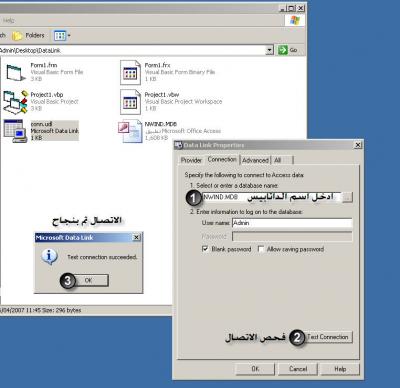Viewport: 400px width, 388px height.
Task: Click the information icon in message box
Action: point(49,257)
